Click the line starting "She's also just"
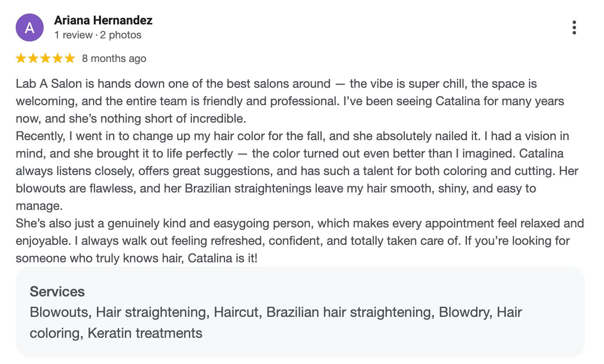604x364 pixels. [x=300, y=223]
